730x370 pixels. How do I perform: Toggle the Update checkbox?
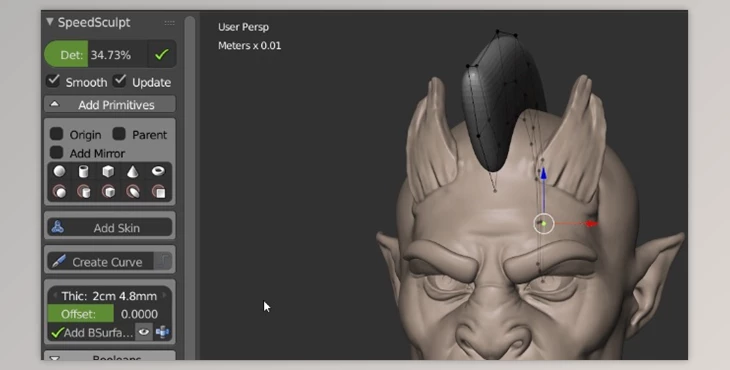(120, 81)
